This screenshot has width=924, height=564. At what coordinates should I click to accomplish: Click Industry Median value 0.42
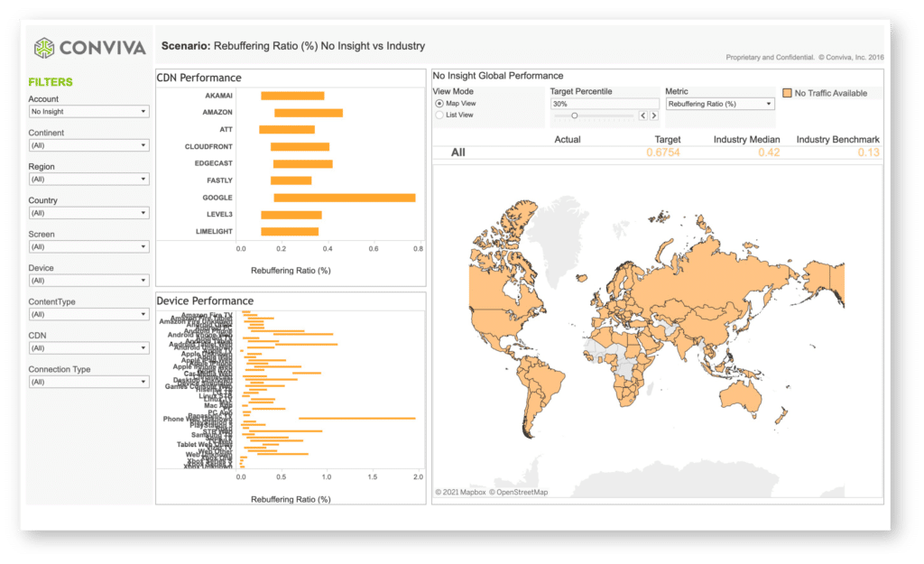769,153
